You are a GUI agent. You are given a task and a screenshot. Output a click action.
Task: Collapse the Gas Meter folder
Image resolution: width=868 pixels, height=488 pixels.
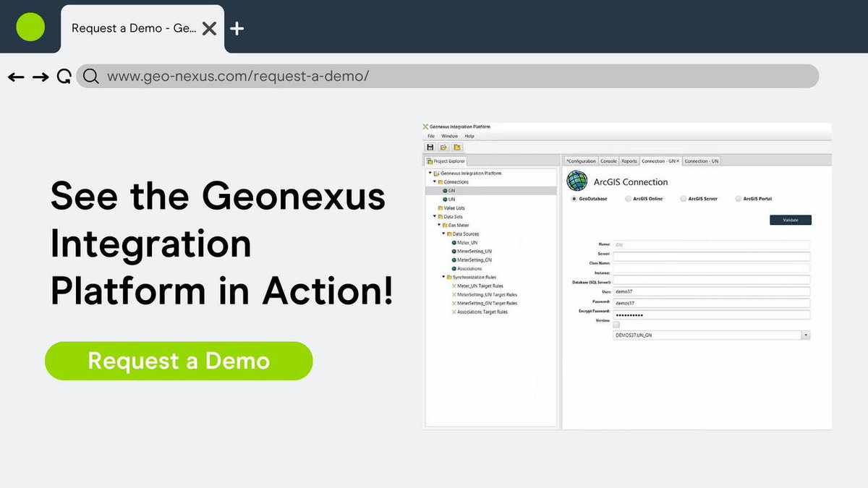(x=438, y=225)
